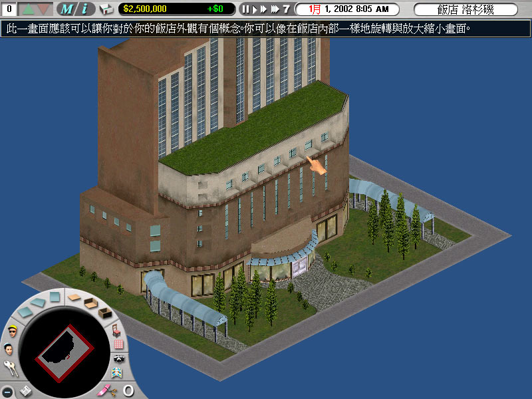Open the i information button
532x399 pixels.
pos(84,9)
